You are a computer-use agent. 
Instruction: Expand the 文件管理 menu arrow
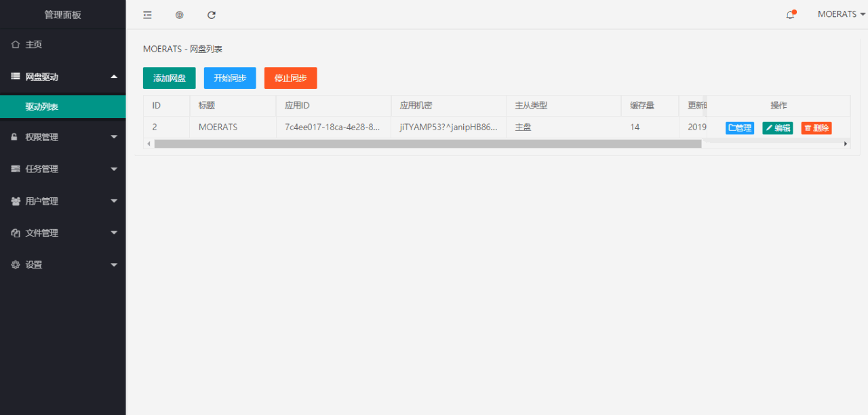click(114, 233)
